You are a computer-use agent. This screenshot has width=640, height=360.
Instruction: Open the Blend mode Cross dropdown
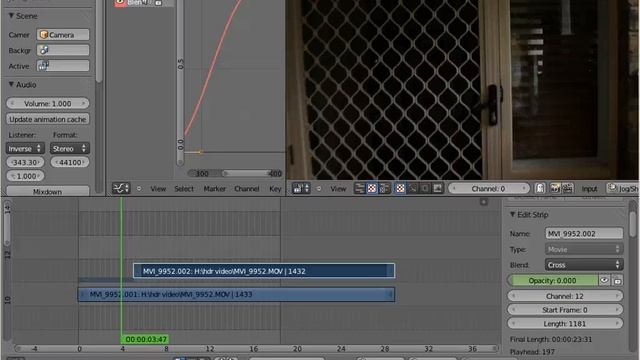tap(584, 265)
